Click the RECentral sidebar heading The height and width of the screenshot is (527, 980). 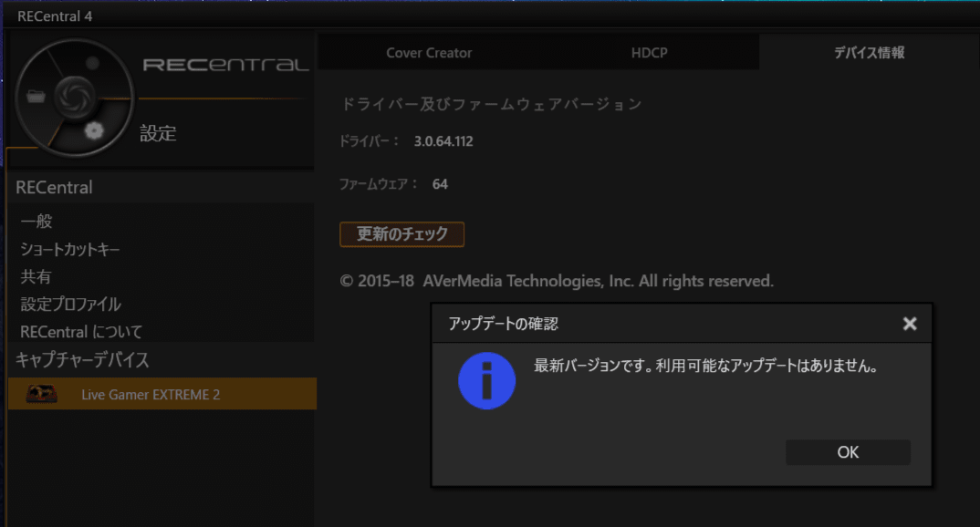pyautogui.click(x=55, y=187)
